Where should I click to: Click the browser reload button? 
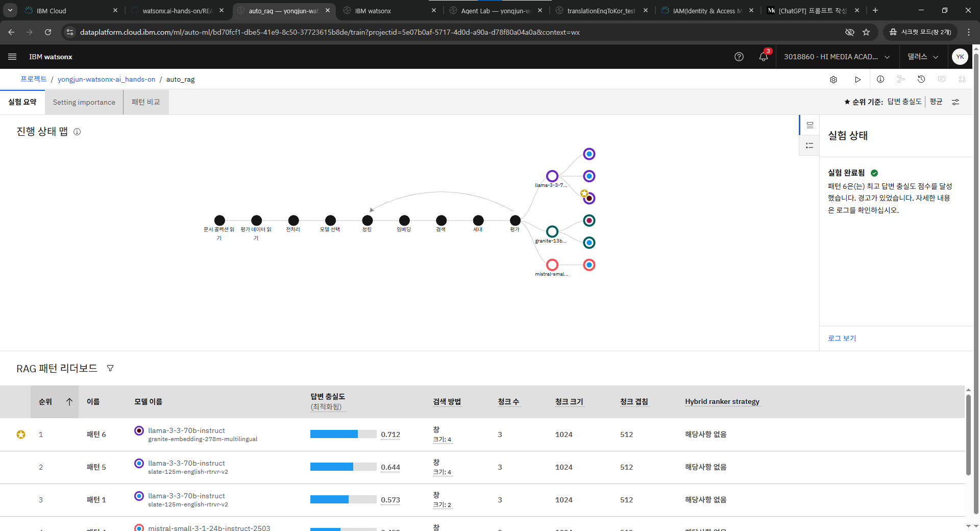48,32
